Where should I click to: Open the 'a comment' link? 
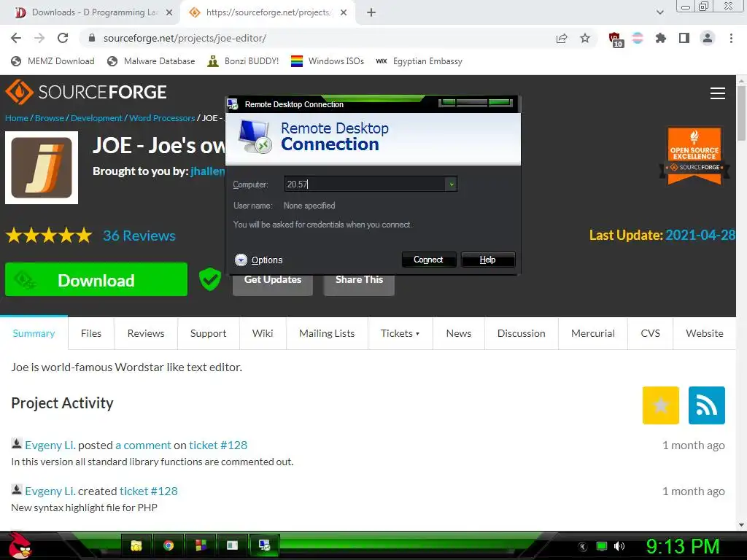coord(143,446)
